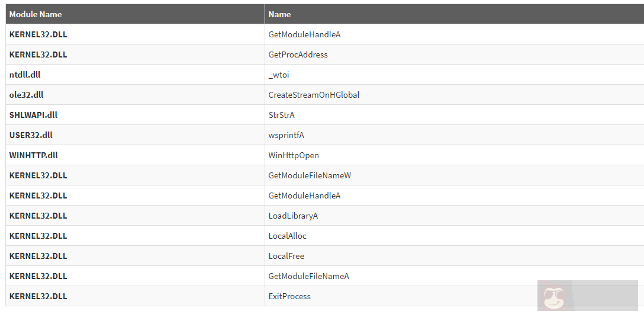This screenshot has height=314, width=644.
Task: Click the Name column header
Action: click(279, 14)
